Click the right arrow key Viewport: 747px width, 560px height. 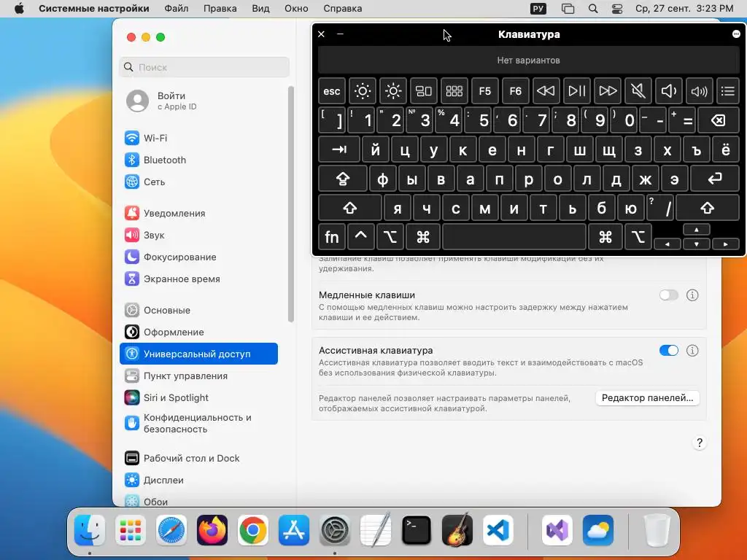[x=726, y=244]
